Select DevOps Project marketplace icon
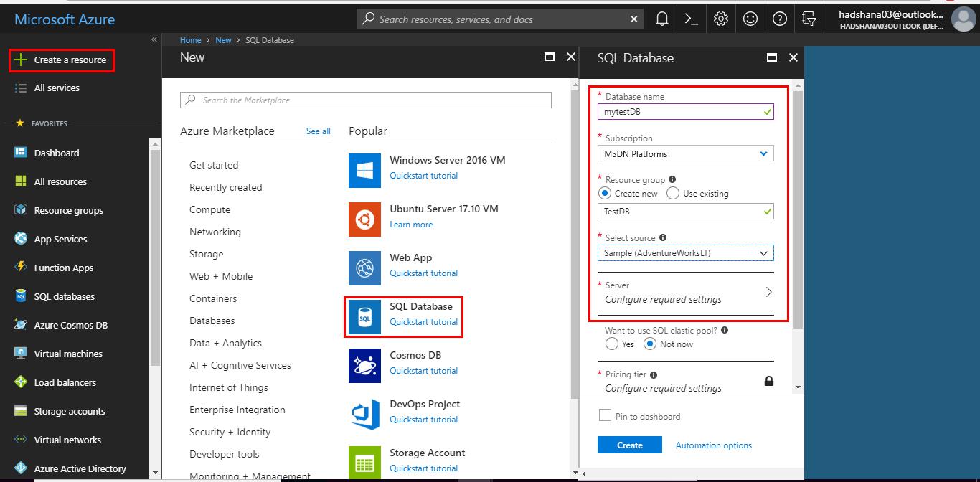This screenshot has height=482, width=980. [x=364, y=415]
